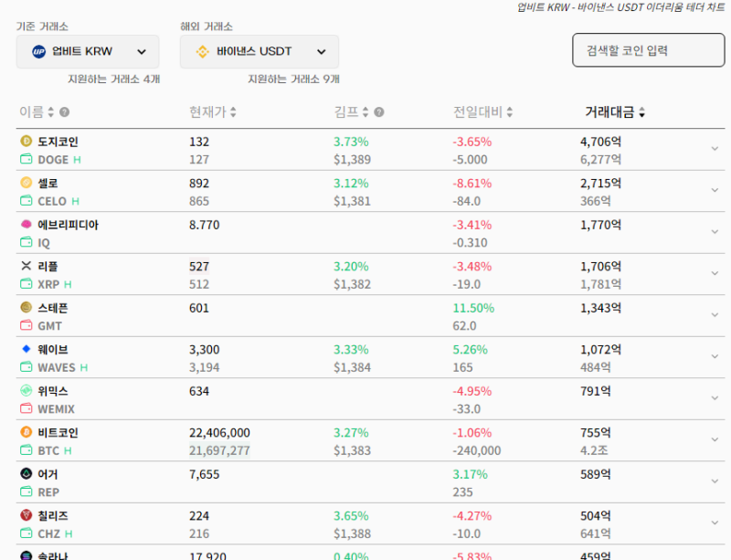The image size is (731, 560).
Task: Click the 리플 XRP logo icon
Action: tap(26, 266)
